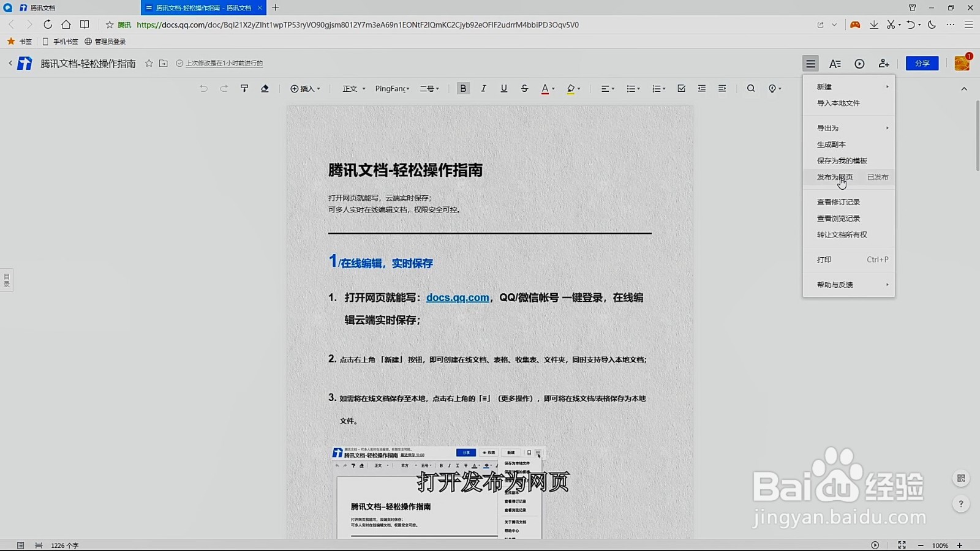
Task: Collapse the toolbar with the up chevron
Action: point(964,89)
